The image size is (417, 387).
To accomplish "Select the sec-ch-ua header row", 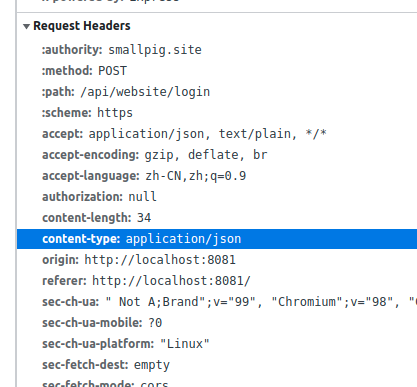I will point(217,302).
